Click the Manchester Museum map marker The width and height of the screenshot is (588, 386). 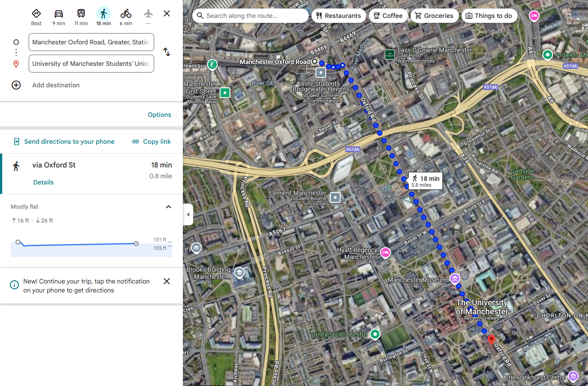point(455,279)
